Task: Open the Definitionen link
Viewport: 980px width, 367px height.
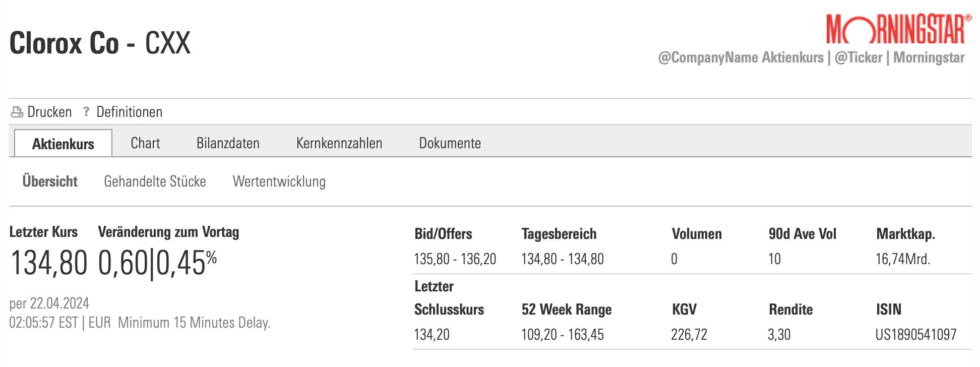Action: click(129, 112)
